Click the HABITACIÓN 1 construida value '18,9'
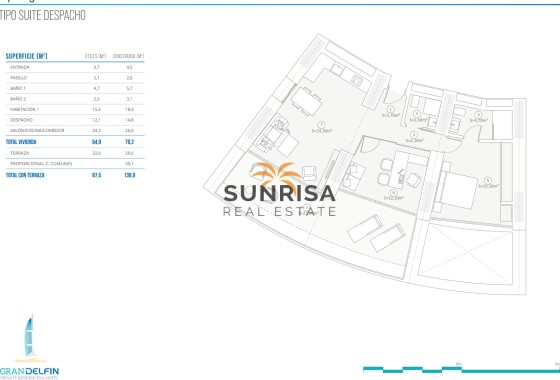560x380 pixels. point(129,109)
